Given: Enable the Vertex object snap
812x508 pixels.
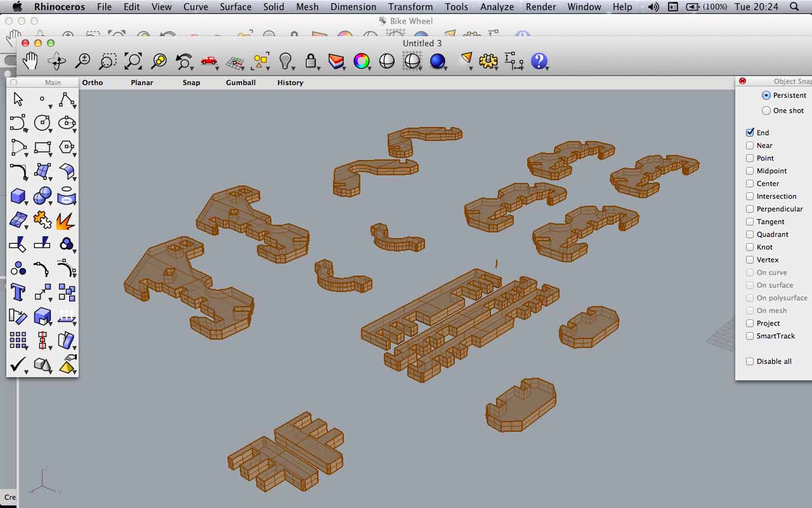Looking at the screenshot, I should point(750,260).
